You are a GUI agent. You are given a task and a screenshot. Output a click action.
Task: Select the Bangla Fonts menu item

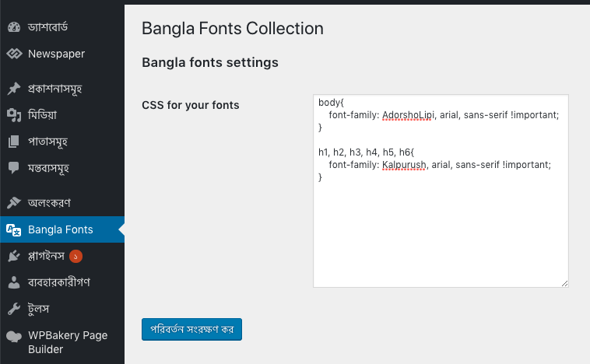pos(62,229)
